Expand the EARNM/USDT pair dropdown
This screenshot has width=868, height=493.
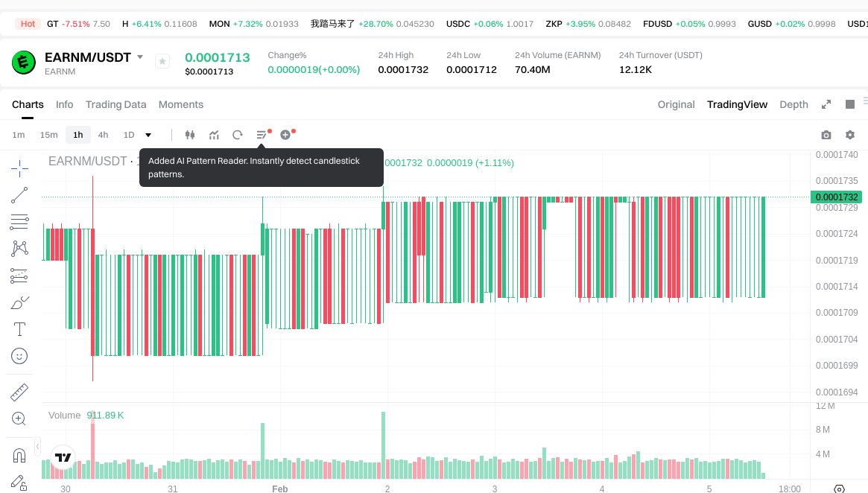(140, 57)
